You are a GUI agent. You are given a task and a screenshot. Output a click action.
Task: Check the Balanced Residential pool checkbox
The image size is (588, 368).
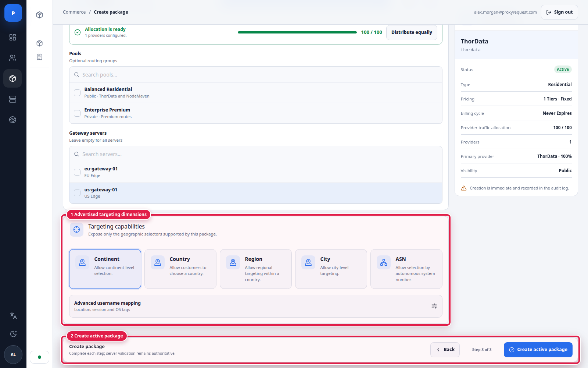[x=77, y=93]
